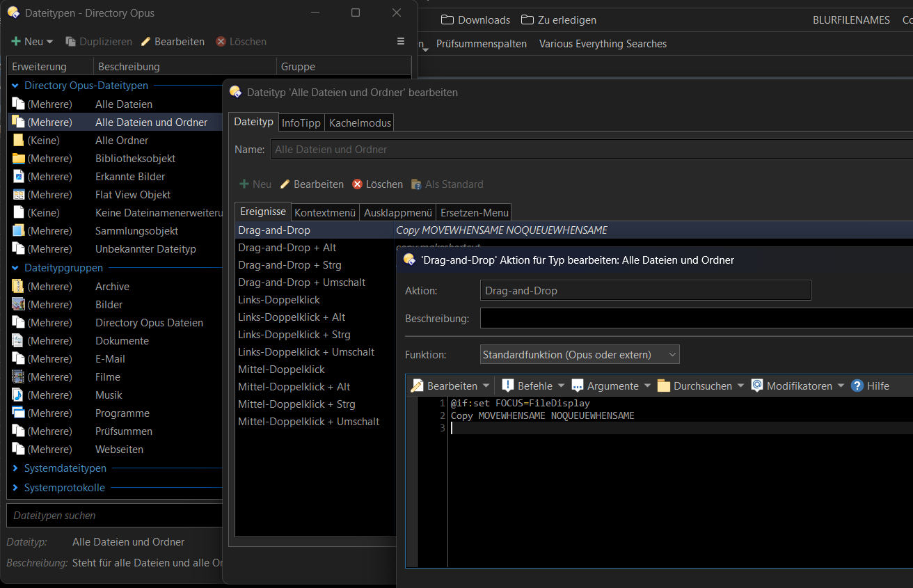Switch to the Dateityp tab
The image size is (913, 588).
click(x=253, y=121)
